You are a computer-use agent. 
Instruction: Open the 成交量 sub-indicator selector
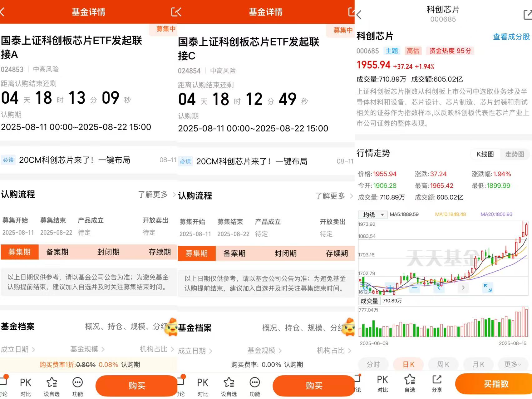click(369, 301)
